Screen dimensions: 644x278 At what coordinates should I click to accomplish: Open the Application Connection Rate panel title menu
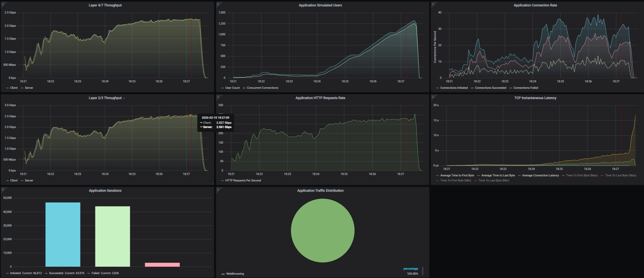[535, 5]
